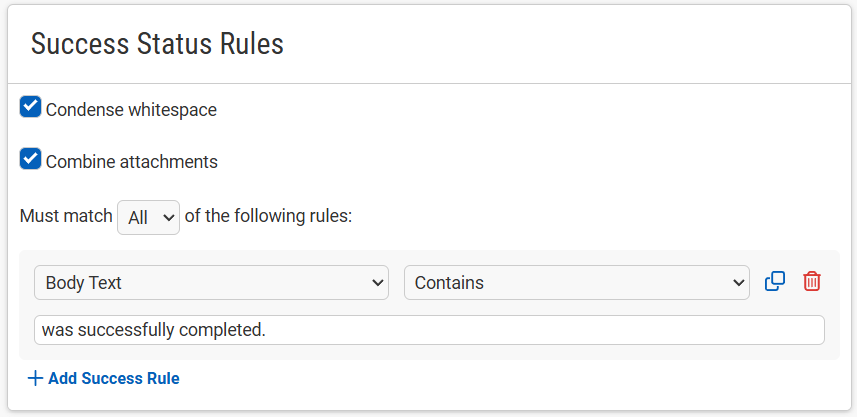Select the Success Status Rules panel heading

click(x=157, y=44)
